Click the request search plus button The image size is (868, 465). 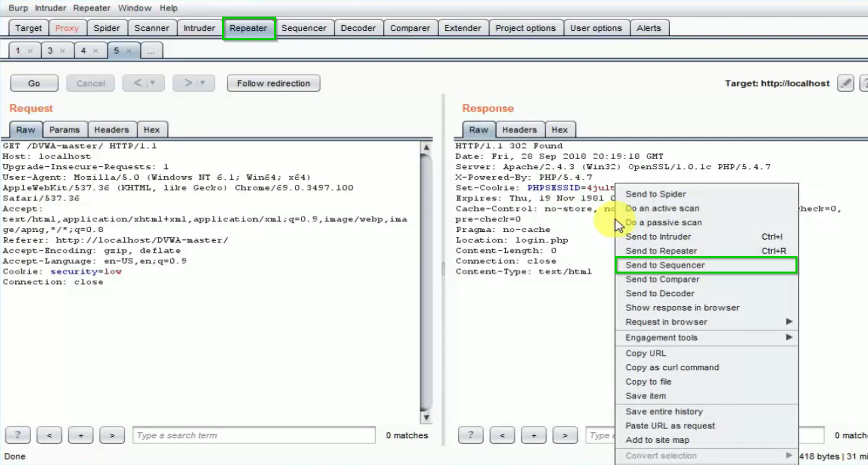[x=81, y=435]
